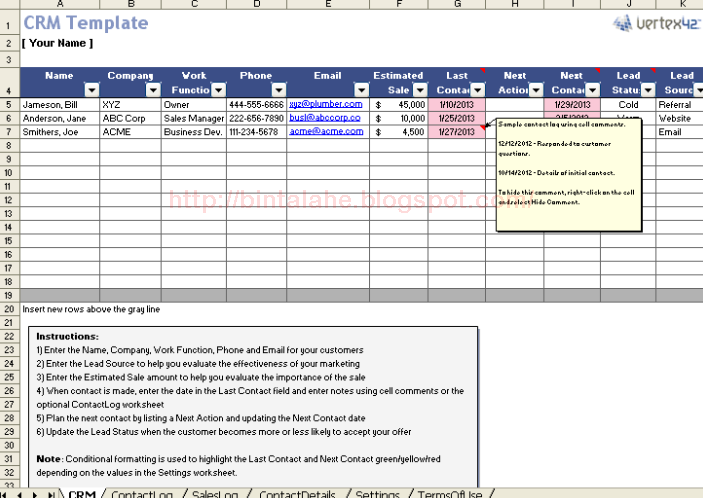
Task: Select the phone cell 111-234-5678
Action: [256, 132]
